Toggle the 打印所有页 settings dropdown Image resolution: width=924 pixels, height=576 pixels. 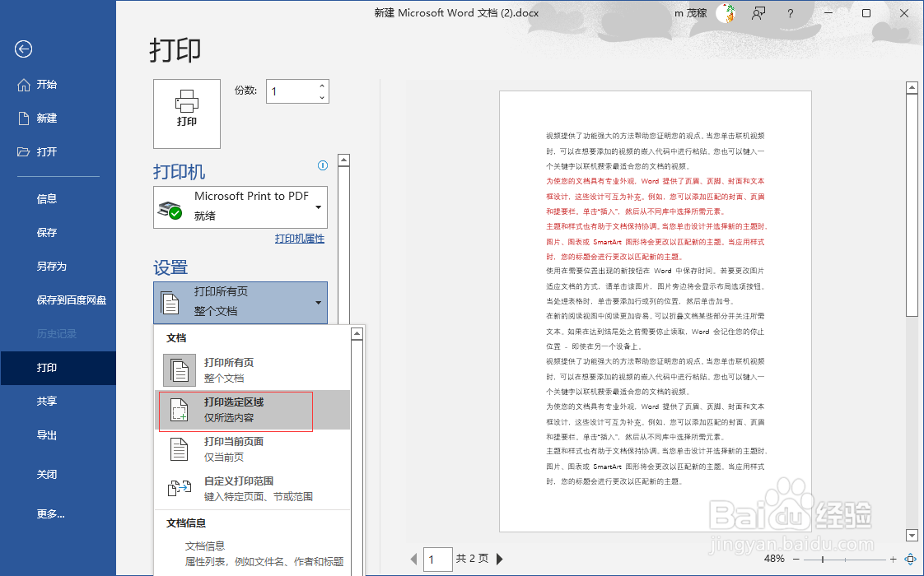[240, 302]
